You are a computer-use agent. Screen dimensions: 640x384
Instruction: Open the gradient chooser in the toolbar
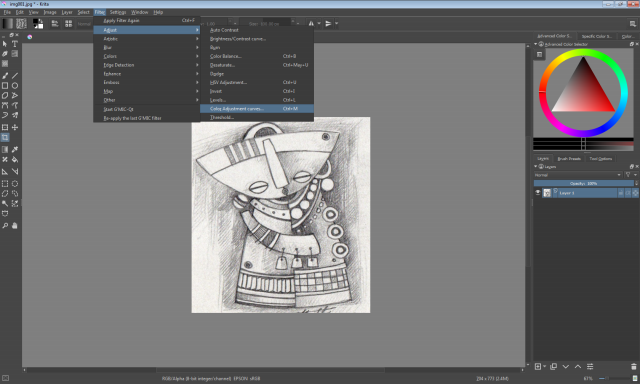[x=8, y=24]
